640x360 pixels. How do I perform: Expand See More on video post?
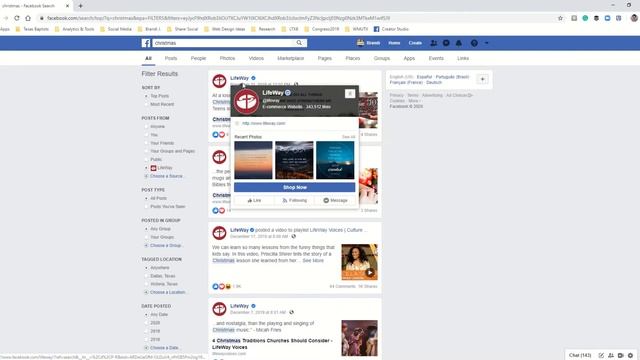(x=313, y=260)
